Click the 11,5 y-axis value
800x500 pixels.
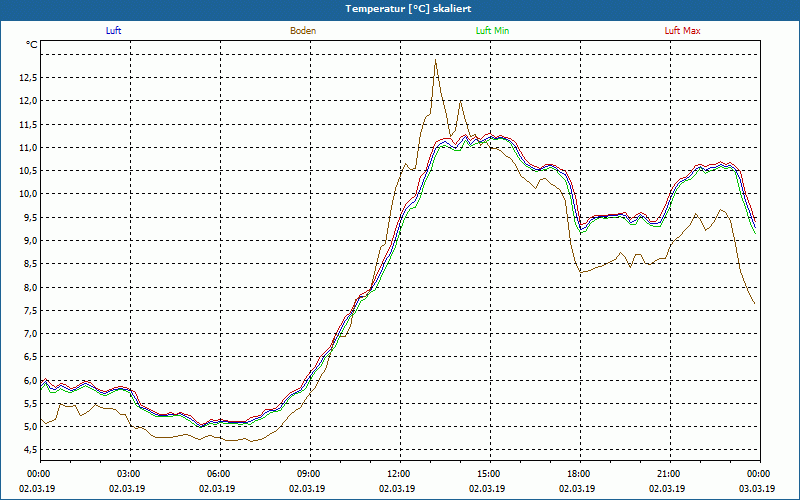[28, 124]
